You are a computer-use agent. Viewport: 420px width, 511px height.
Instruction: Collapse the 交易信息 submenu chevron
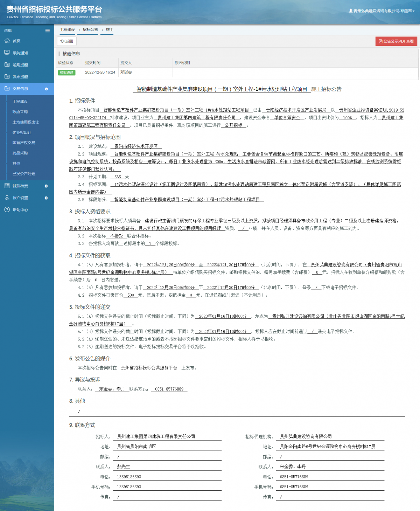[46, 89]
